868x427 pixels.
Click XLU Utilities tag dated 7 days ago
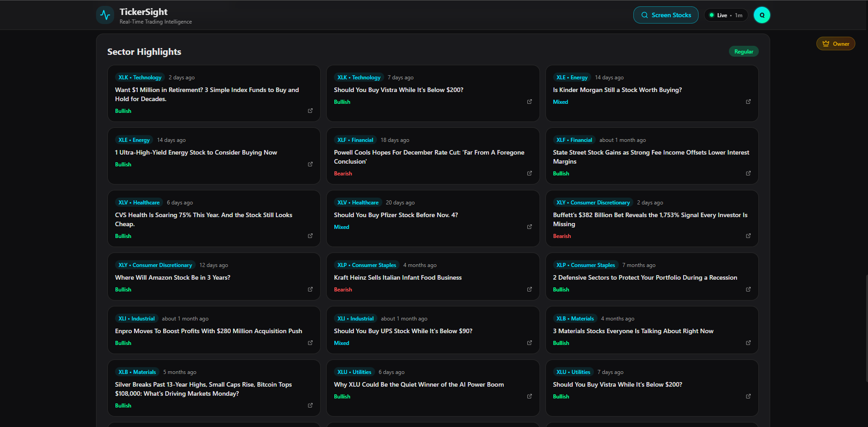pos(573,372)
